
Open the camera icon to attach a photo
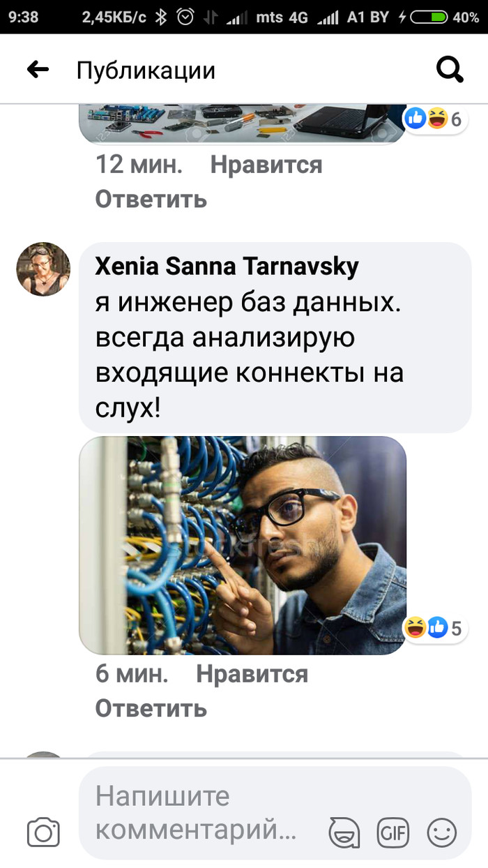tap(43, 832)
